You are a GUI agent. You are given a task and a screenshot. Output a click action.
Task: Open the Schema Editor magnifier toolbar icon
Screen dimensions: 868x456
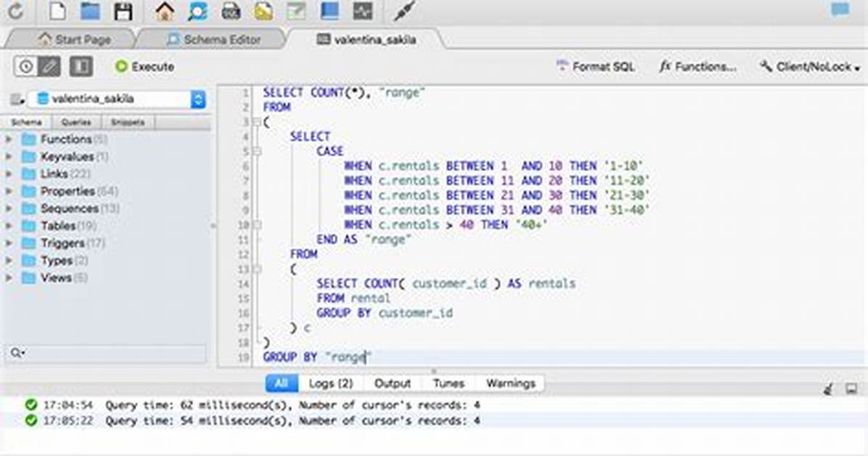(x=197, y=10)
